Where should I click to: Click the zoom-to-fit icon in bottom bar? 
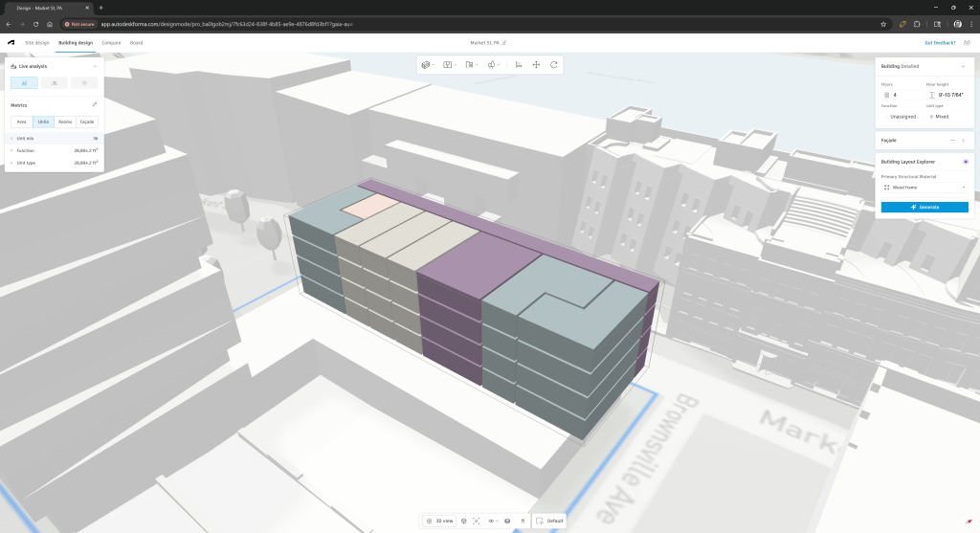[476, 521]
